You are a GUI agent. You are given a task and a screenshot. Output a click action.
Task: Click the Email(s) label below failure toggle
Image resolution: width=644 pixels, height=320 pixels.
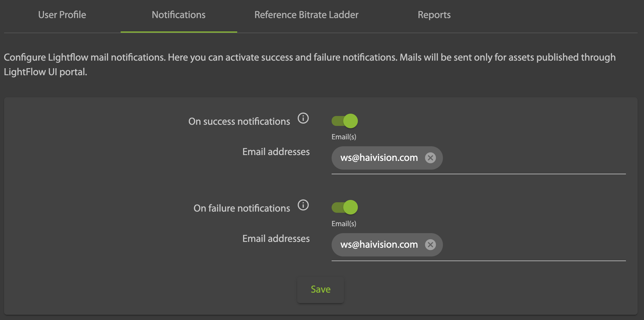click(x=344, y=224)
